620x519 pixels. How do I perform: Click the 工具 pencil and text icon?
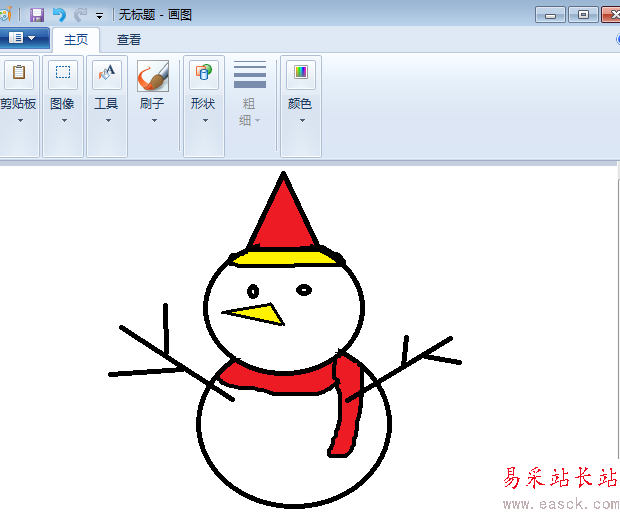click(107, 74)
